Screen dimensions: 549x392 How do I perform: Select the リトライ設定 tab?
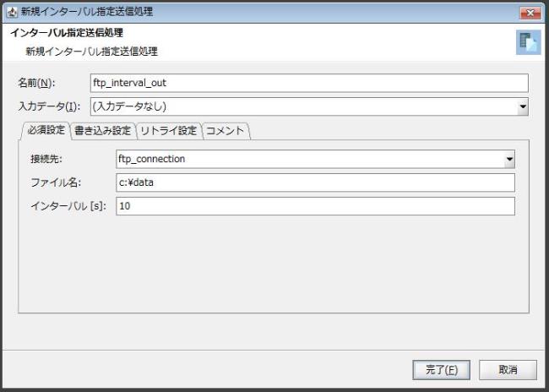[x=168, y=130]
